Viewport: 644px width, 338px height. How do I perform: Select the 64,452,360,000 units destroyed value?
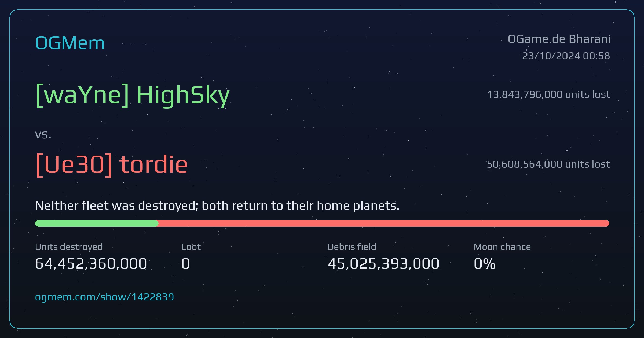pyautogui.click(x=91, y=263)
